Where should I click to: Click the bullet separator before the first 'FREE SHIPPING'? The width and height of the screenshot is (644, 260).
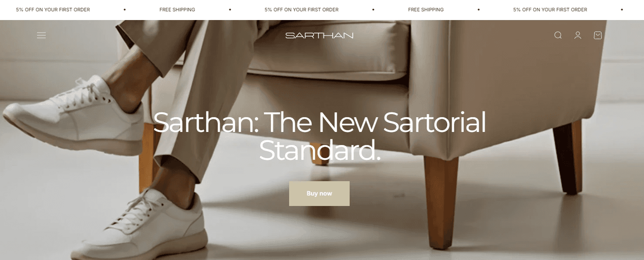point(125,10)
